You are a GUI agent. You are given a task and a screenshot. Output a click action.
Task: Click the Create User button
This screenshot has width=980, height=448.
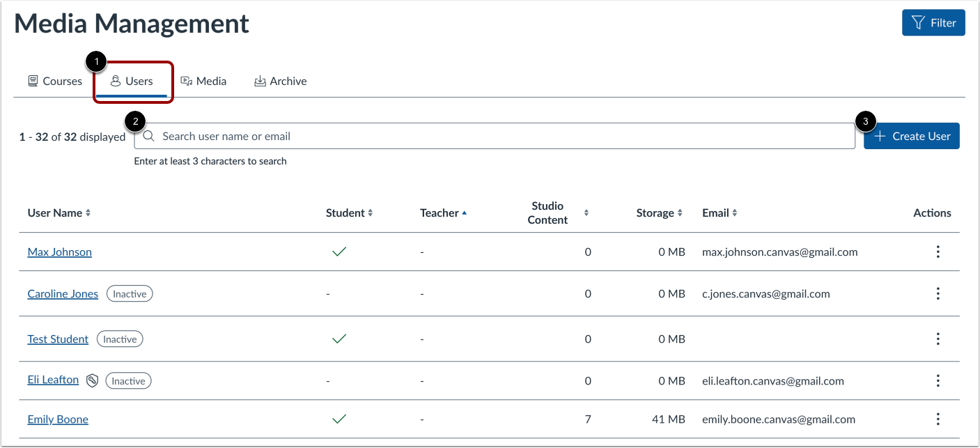tap(912, 137)
